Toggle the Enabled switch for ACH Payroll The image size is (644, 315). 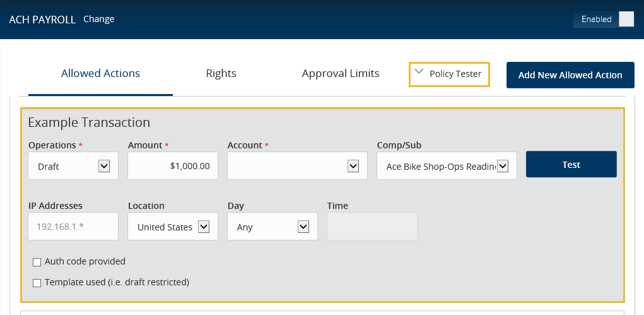(604, 20)
